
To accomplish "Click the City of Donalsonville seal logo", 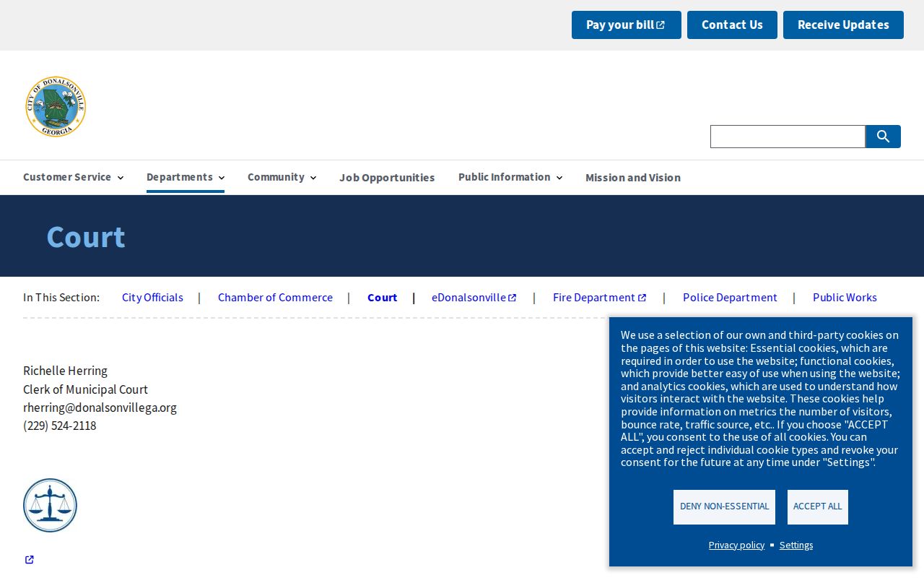I will coord(56,106).
